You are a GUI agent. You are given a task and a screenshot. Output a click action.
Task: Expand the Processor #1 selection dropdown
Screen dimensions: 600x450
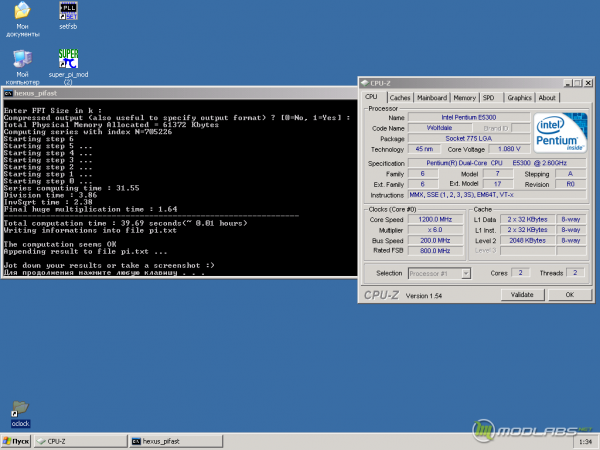coord(466,274)
